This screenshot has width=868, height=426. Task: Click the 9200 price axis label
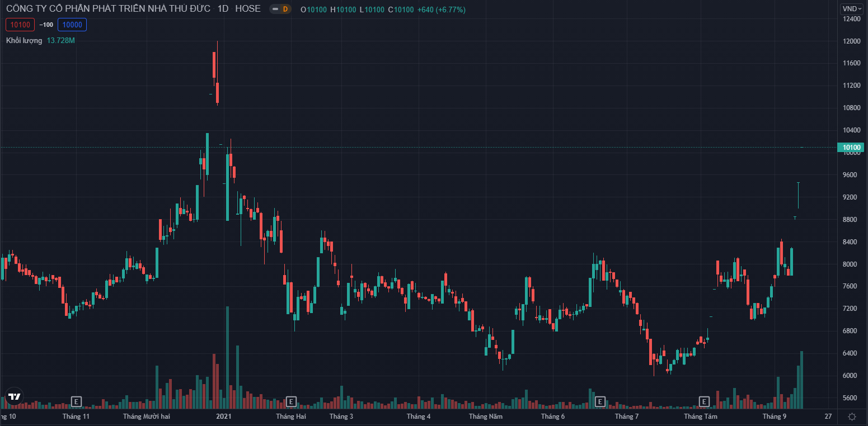[x=851, y=197]
